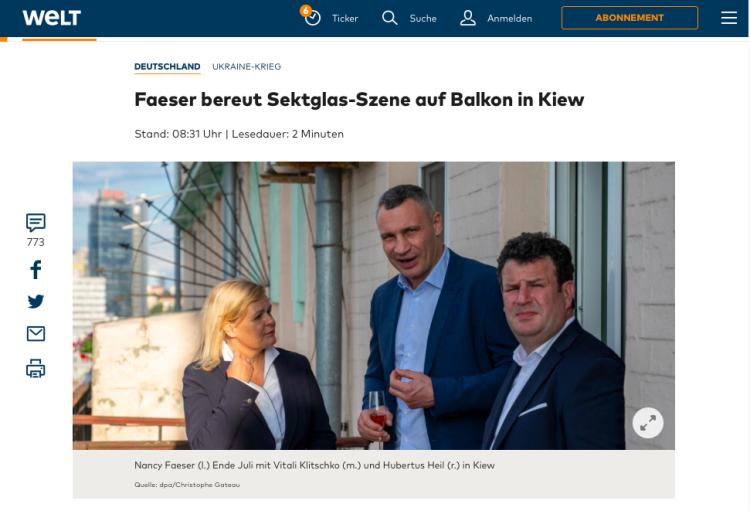
Task: Click the Faeser Sektglas-Szene headline
Action: pos(359,100)
